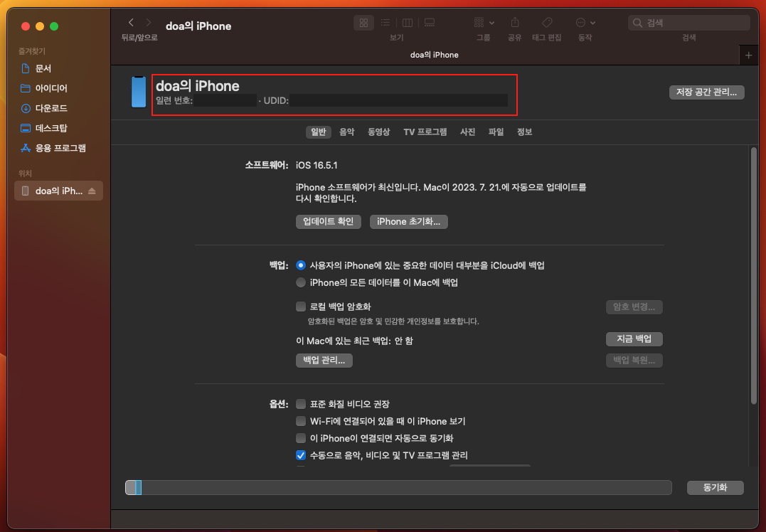
Task: Click the storage usage bar
Action: tap(398, 487)
